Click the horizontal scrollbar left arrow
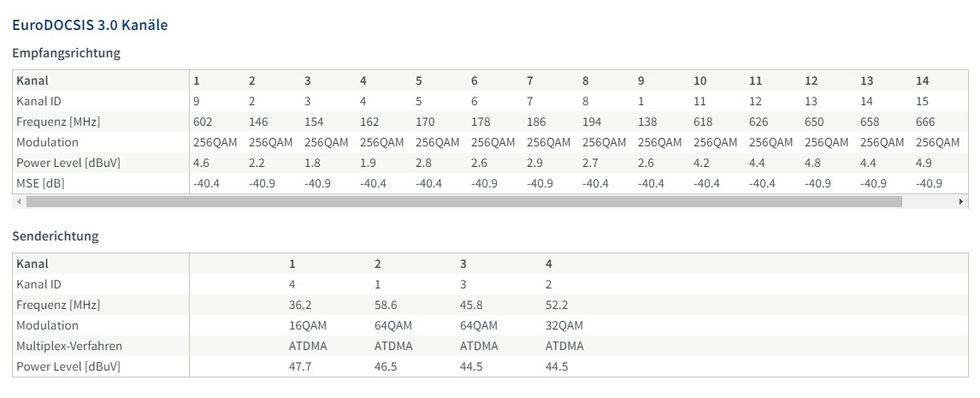 [20, 201]
